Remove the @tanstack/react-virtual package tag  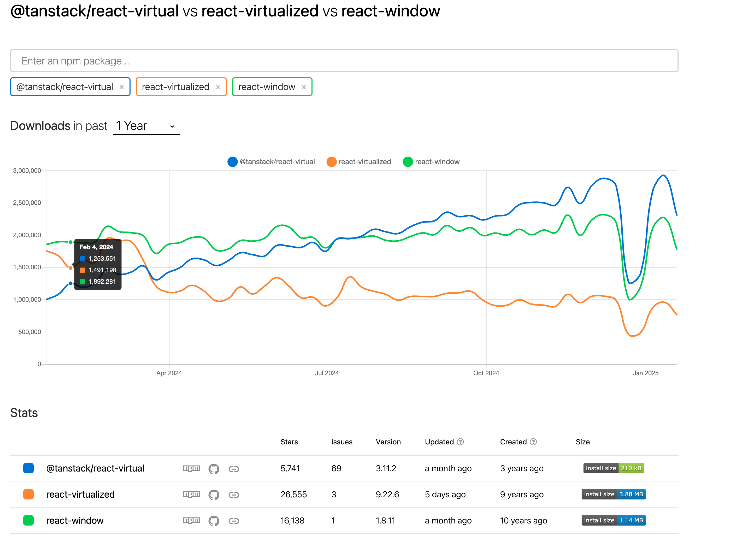pyautogui.click(x=122, y=87)
